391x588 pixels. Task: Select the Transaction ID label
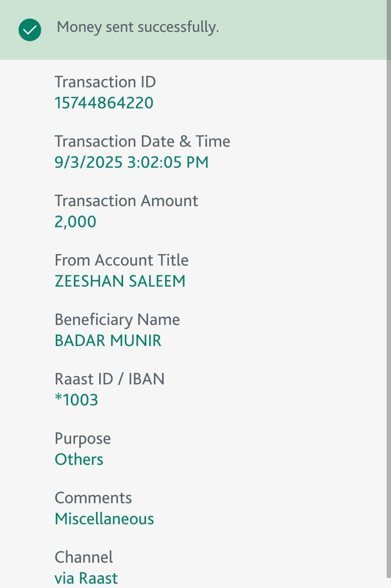tap(105, 82)
